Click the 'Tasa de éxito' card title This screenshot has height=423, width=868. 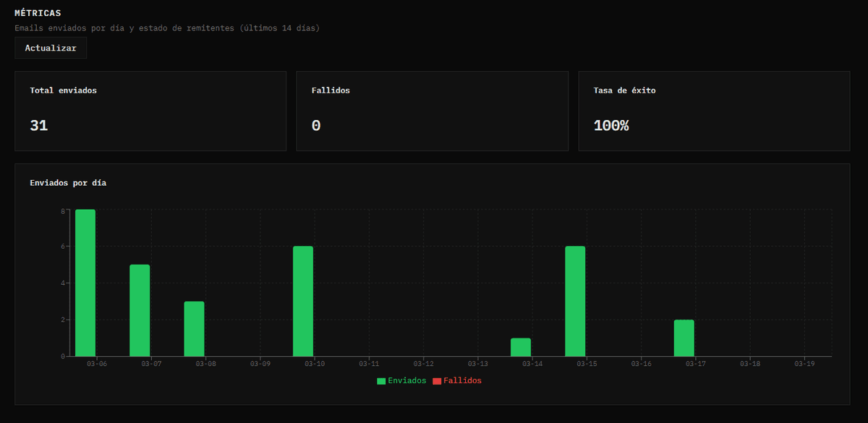tap(625, 90)
